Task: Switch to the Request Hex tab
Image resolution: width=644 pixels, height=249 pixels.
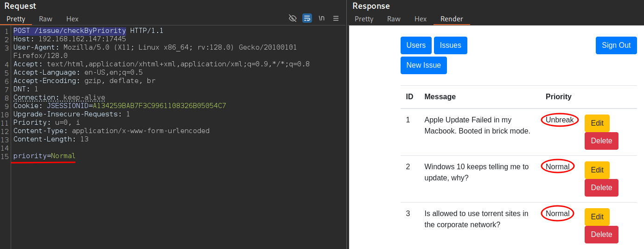Action: coord(72,19)
